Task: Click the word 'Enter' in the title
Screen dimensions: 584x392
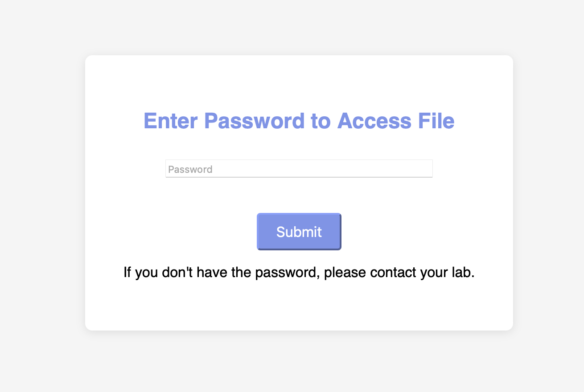Action: tap(170, 121)
